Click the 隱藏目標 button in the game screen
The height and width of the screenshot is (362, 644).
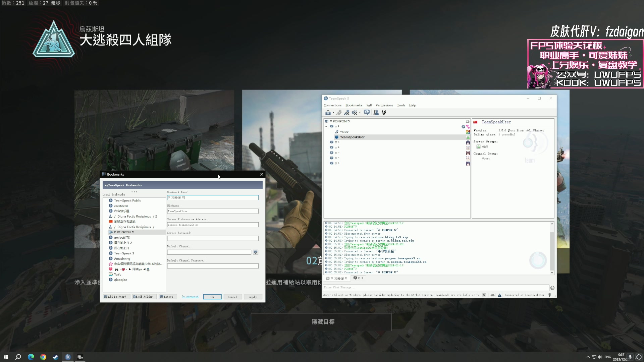tap(321, 322)
